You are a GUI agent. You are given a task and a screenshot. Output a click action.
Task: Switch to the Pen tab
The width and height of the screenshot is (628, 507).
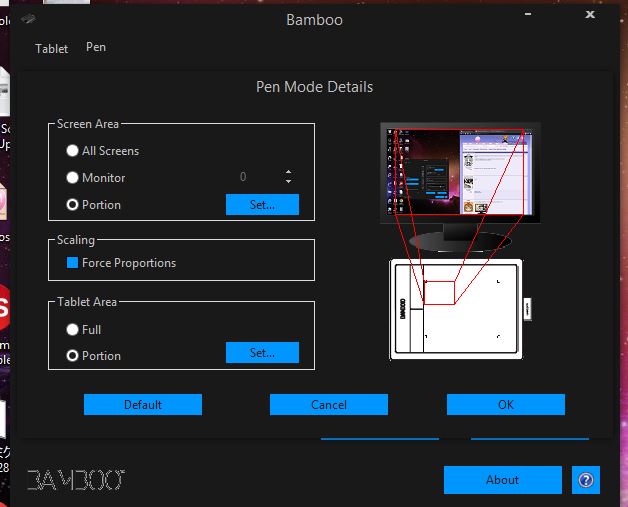(96, 47)
